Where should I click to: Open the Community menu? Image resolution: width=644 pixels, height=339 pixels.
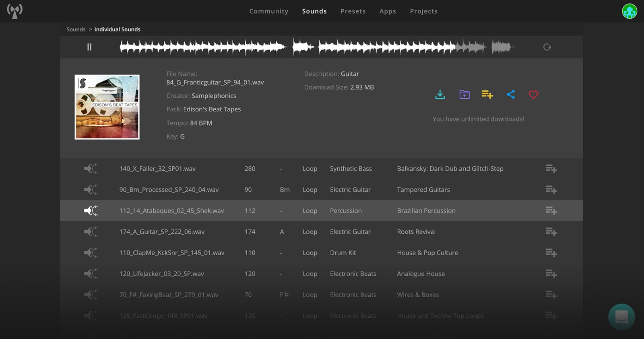[x=268, y=11]
